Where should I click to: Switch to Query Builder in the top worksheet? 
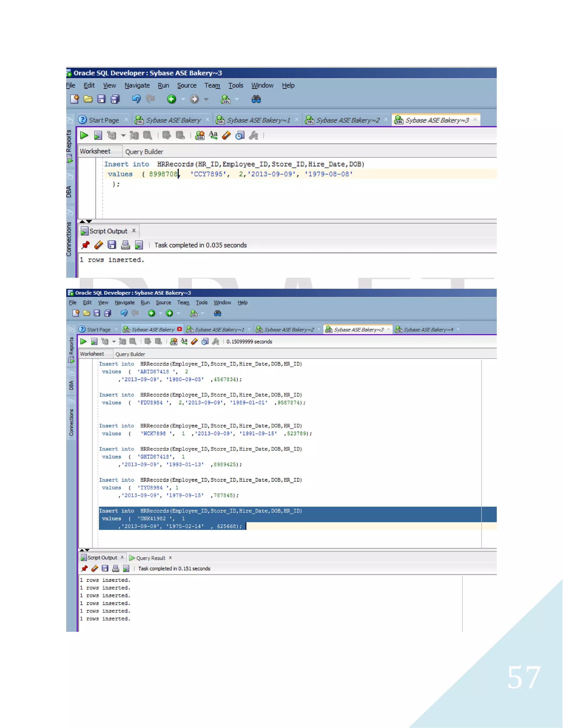144,152
